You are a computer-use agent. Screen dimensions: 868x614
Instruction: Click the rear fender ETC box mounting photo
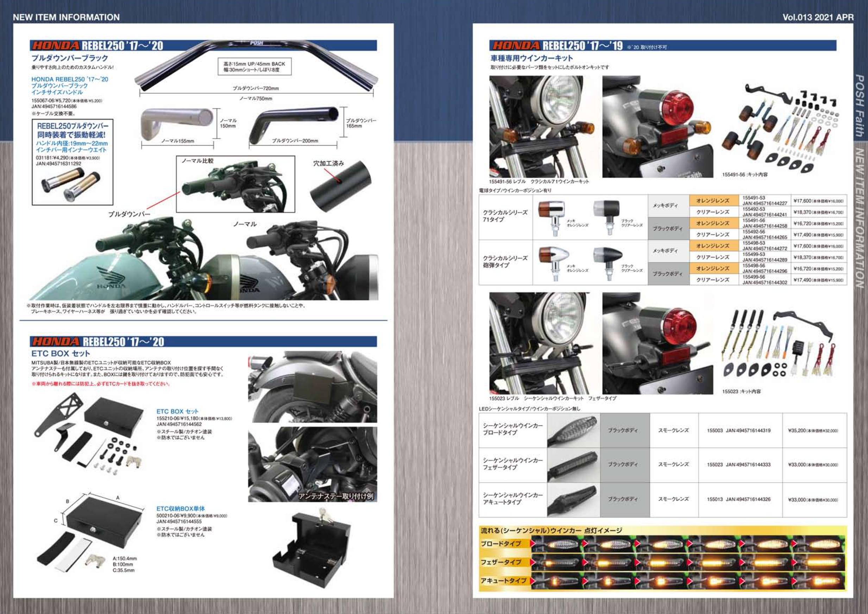coord(313,386)
